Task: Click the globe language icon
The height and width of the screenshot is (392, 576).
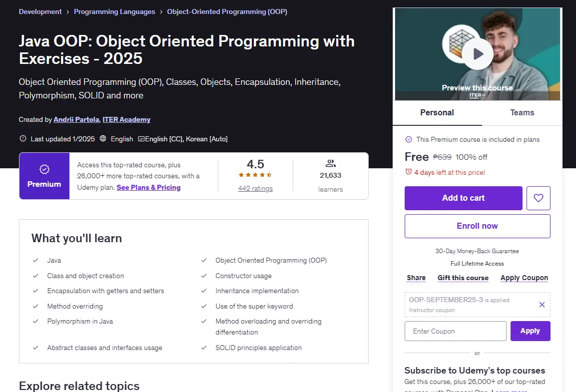Action: click(x=103, y=139)
